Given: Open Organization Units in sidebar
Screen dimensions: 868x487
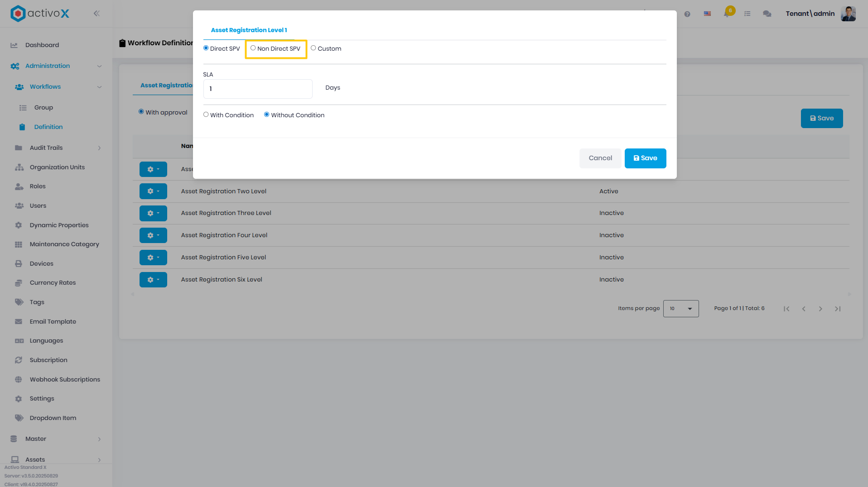Looking at the screenshot, I should tap(57, 167).
